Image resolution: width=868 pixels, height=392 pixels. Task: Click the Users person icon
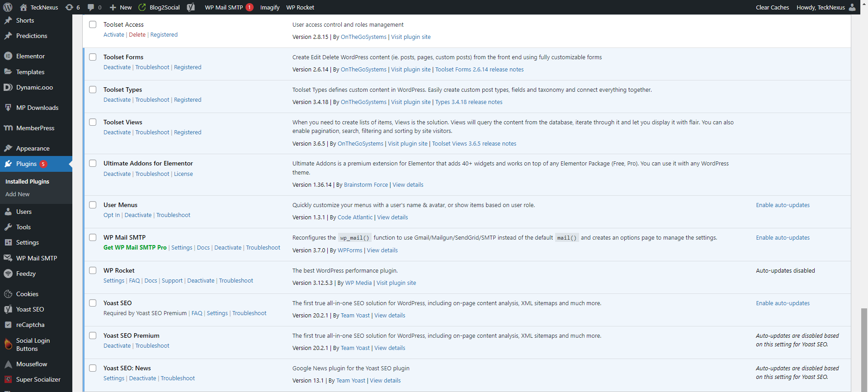coord(8,212)
